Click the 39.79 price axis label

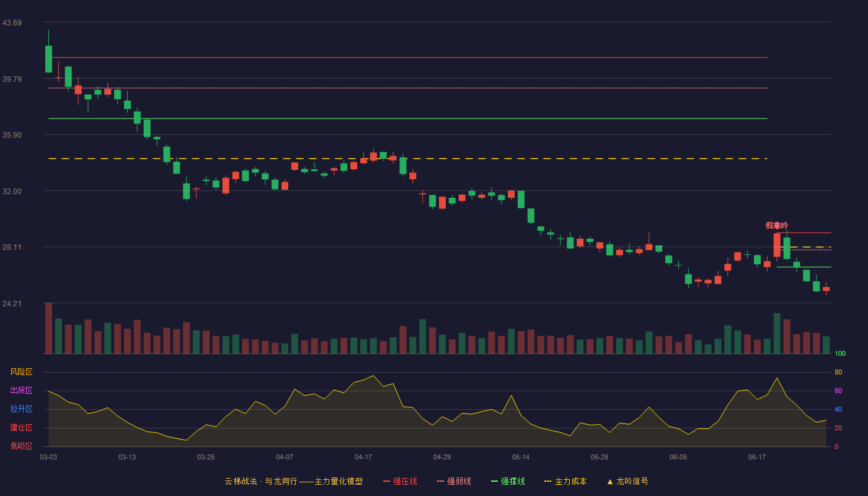click(12, 79)
